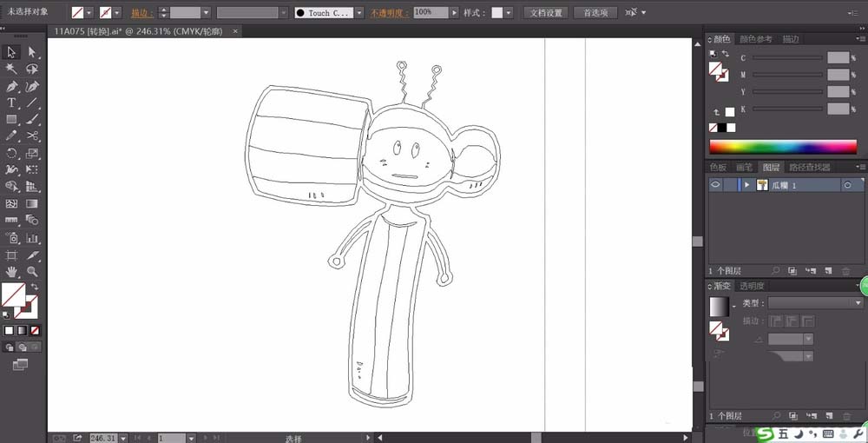
Task: Open the 描边 link in control bar
Action: click(x=143, y=13)
